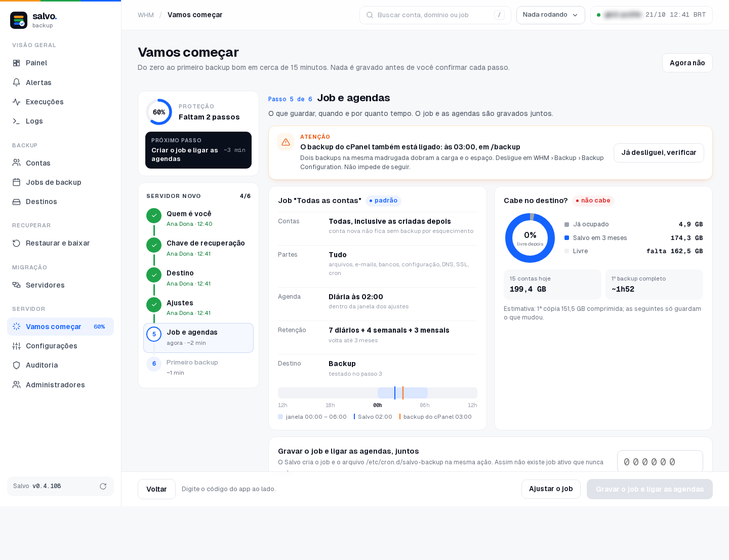Open the Restaurar e baixar section
The image size is (729, 560).
pyautogui.click(x=60, y=243)
